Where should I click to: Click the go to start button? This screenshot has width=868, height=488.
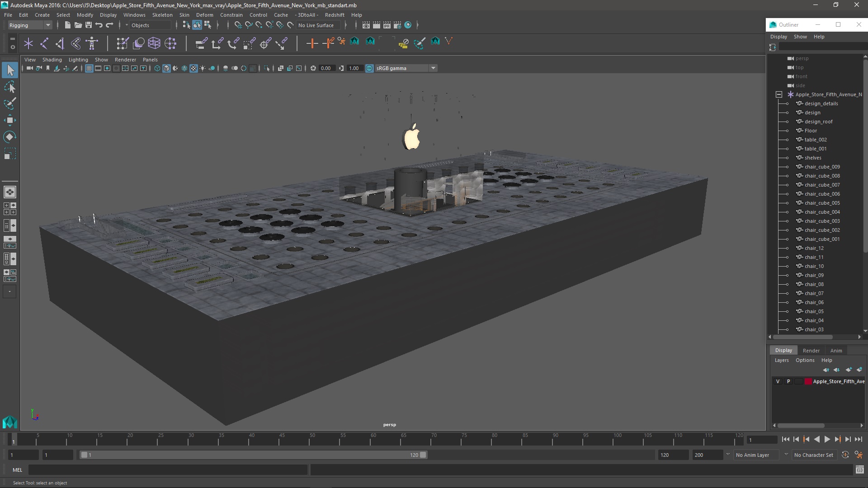[x=785, y=439]
